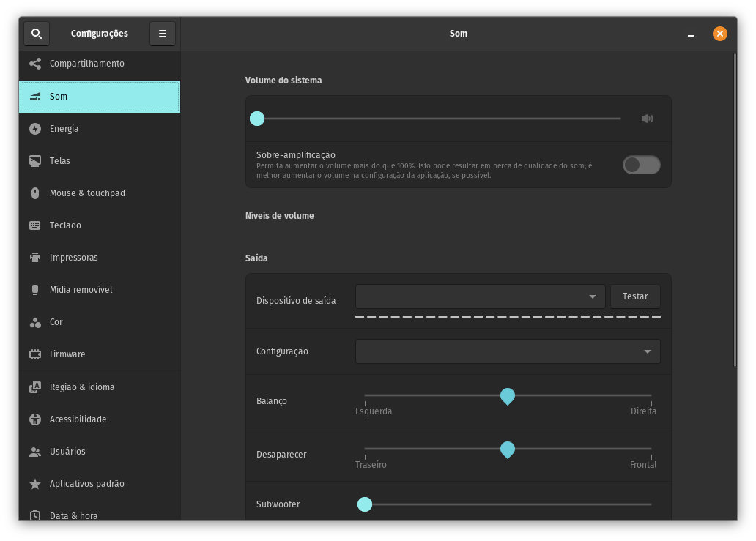Enable the Sobre-amplificação switch
Screen dimensions: 756x541
[641, 165]
